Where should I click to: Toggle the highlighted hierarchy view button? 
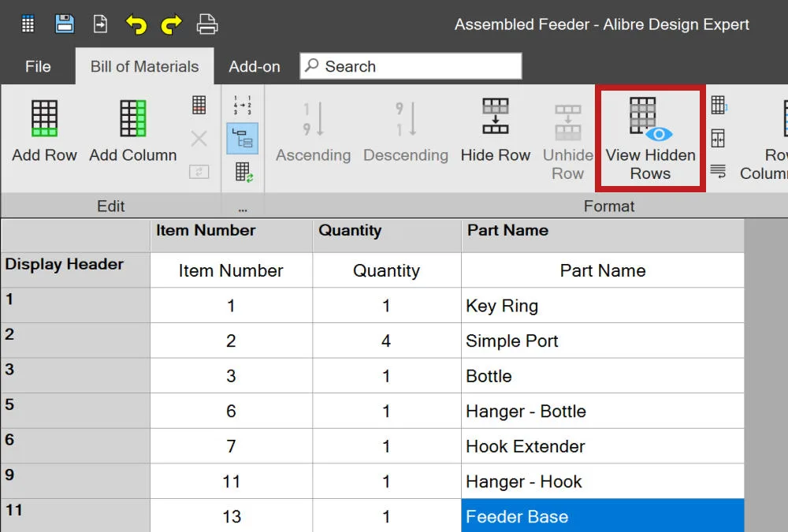[x=242, y=138]
